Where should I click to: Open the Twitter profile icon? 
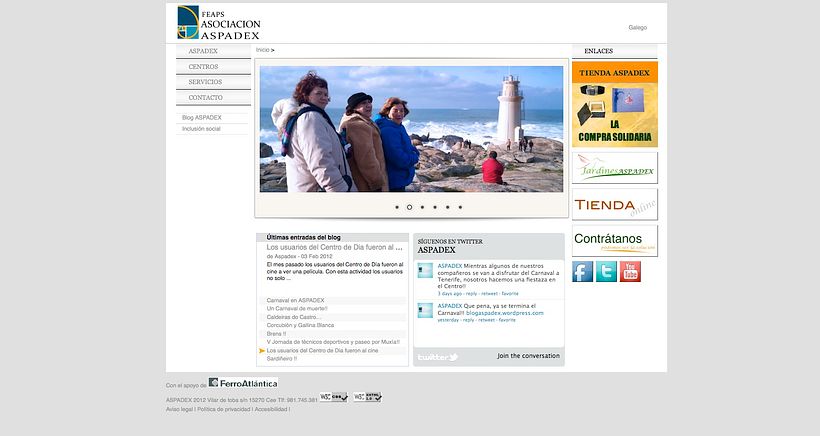click(606, 272)
